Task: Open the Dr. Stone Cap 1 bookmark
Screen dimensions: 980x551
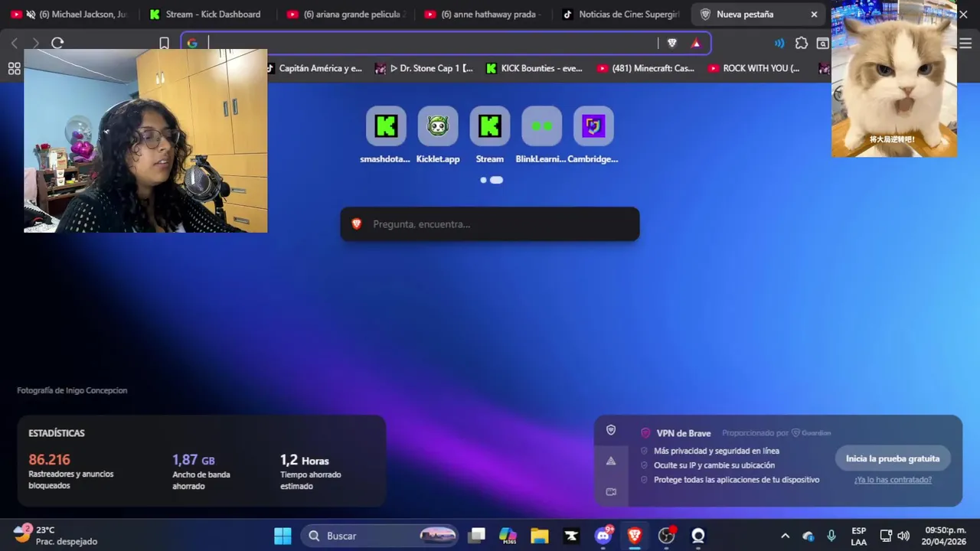Action: 424,68
